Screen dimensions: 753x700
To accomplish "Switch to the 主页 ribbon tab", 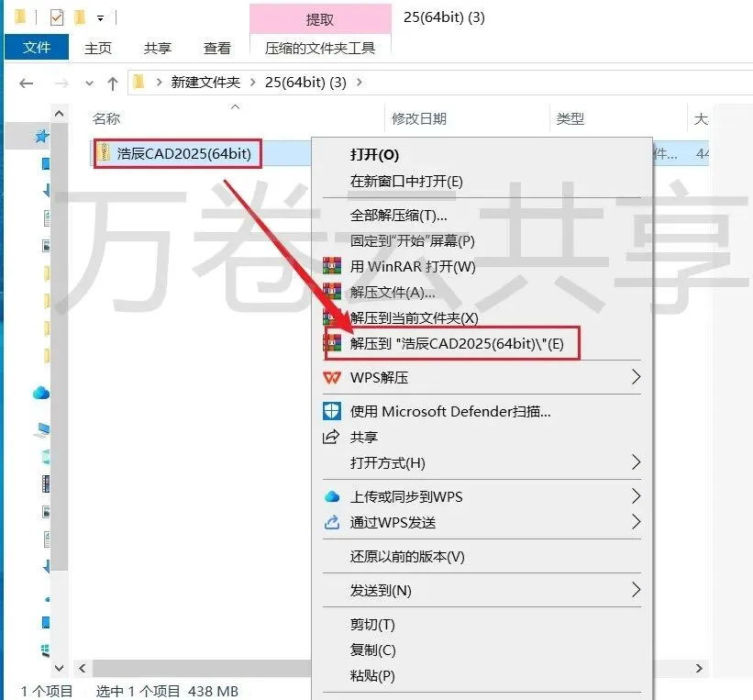I will pos(98,48).
